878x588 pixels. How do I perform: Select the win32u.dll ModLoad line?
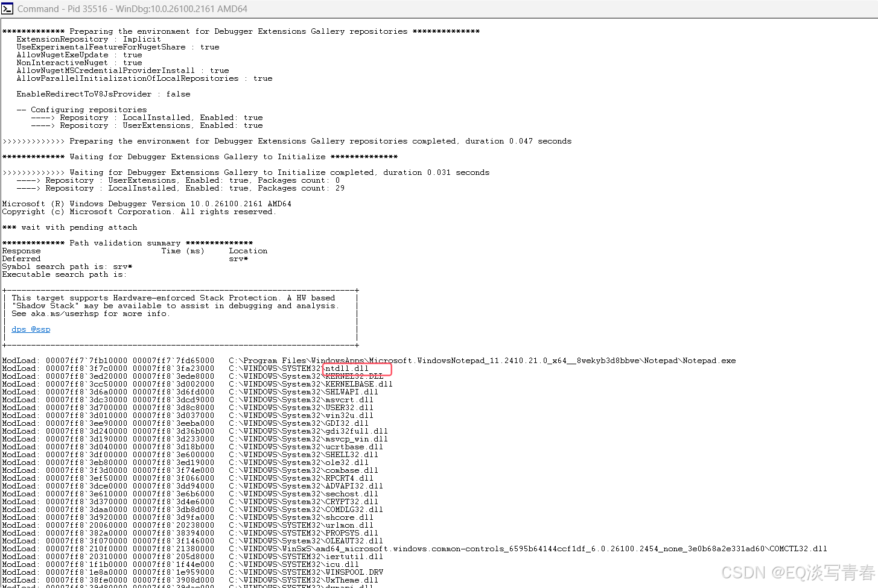[188, 416]
